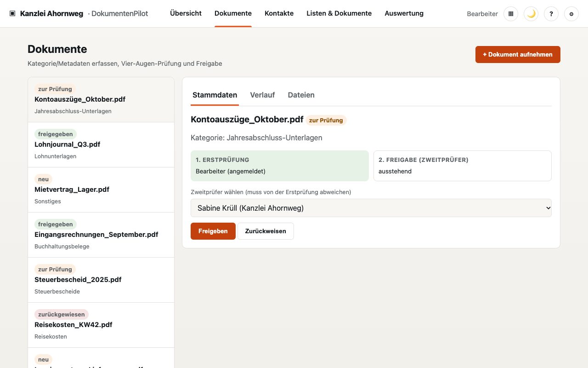
Task: Click the grid view icon in header
Action: pyautogui.click(x=511, y=14)
